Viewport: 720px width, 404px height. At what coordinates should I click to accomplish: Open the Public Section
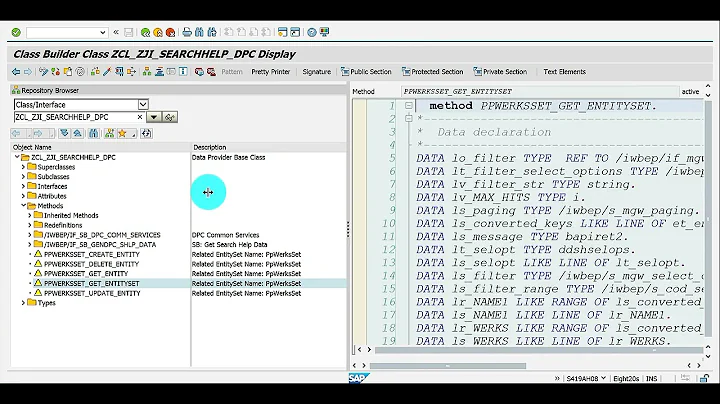pyautogui.click(x=366, y=72)
